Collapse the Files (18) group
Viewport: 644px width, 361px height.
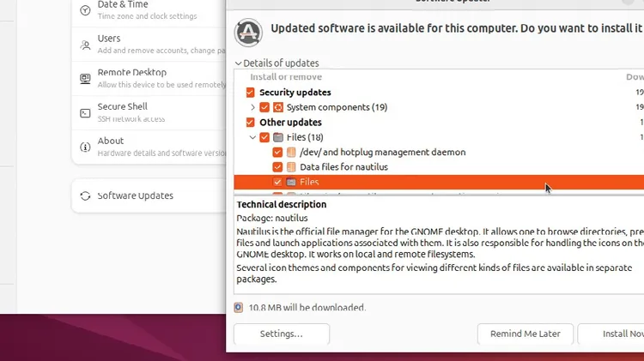click(x=252, y=137)
